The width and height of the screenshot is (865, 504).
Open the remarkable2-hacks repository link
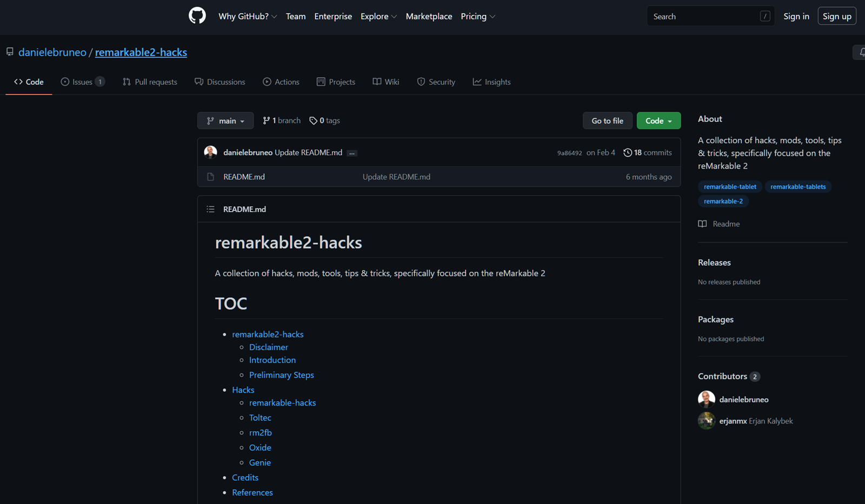coord(141,52)
